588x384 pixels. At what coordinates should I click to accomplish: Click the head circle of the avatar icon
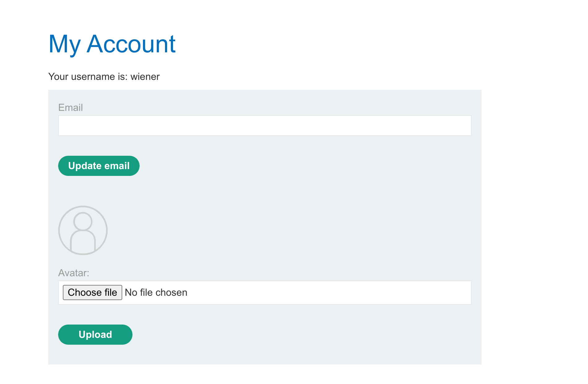[83, 221]
